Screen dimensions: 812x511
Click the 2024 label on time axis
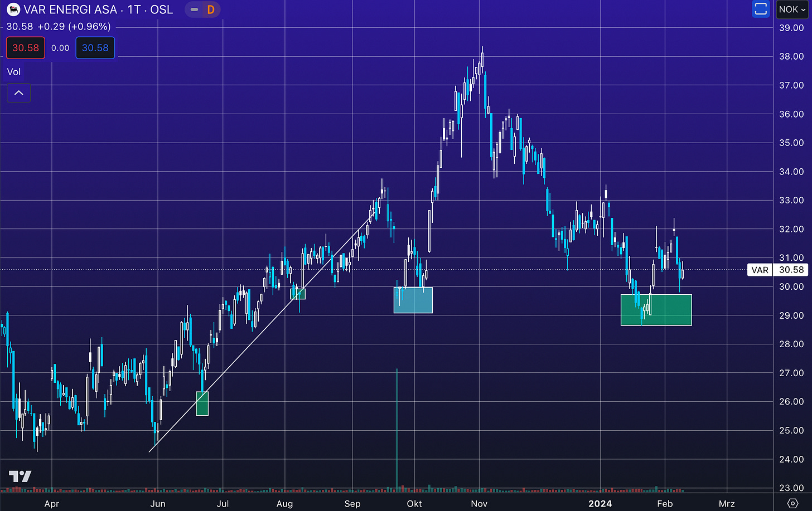[600, 504]
